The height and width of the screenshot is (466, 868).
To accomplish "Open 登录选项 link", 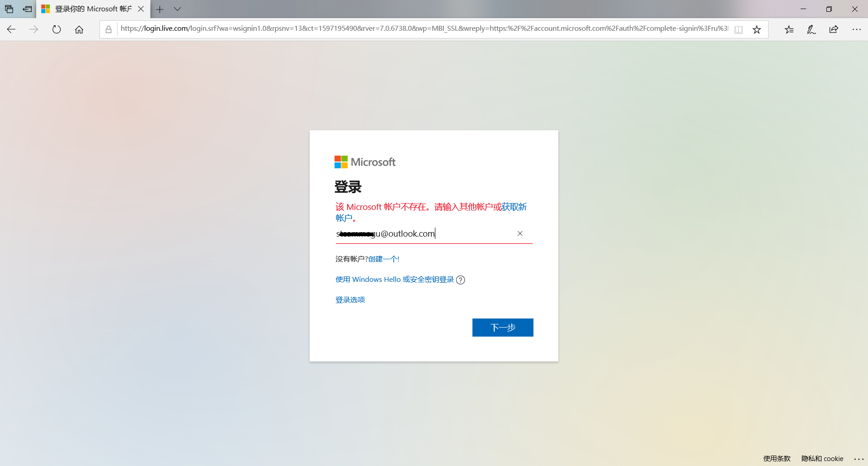I will coord(350,300).
